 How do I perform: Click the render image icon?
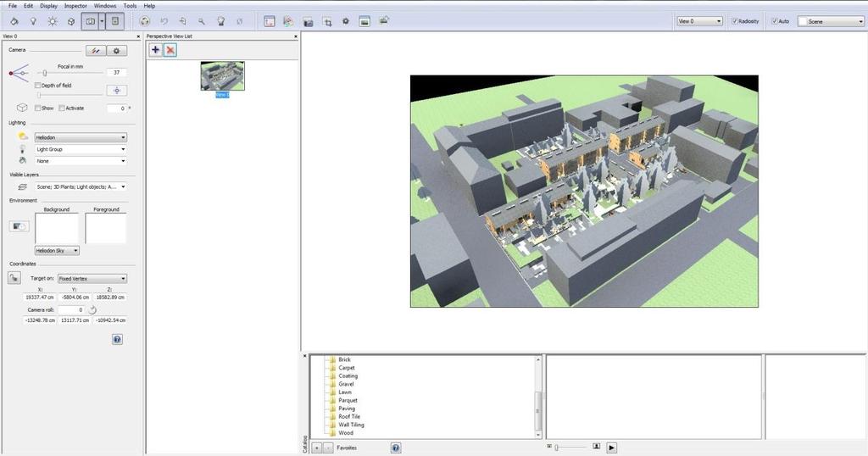(x=364, y=21)
